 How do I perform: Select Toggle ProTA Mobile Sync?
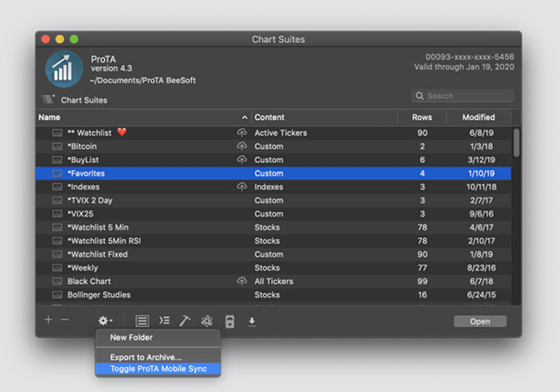158,368
